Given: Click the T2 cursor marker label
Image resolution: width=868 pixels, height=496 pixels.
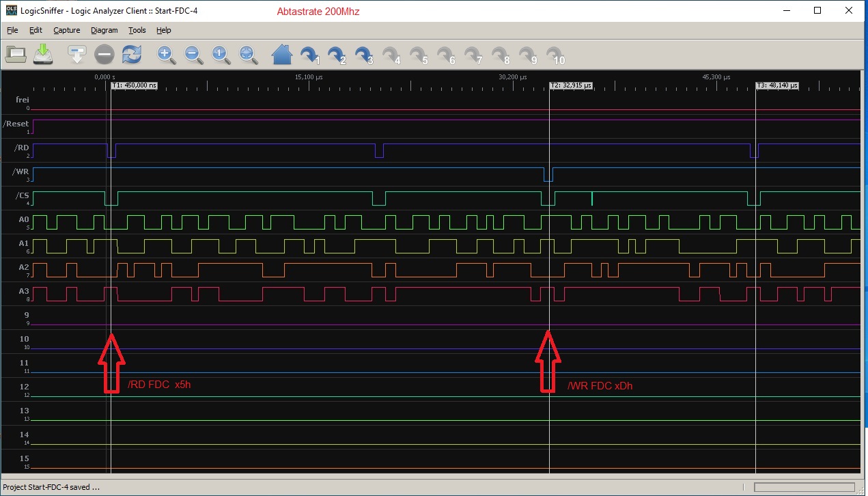Looking at the screenshot, I should point(571,86).
